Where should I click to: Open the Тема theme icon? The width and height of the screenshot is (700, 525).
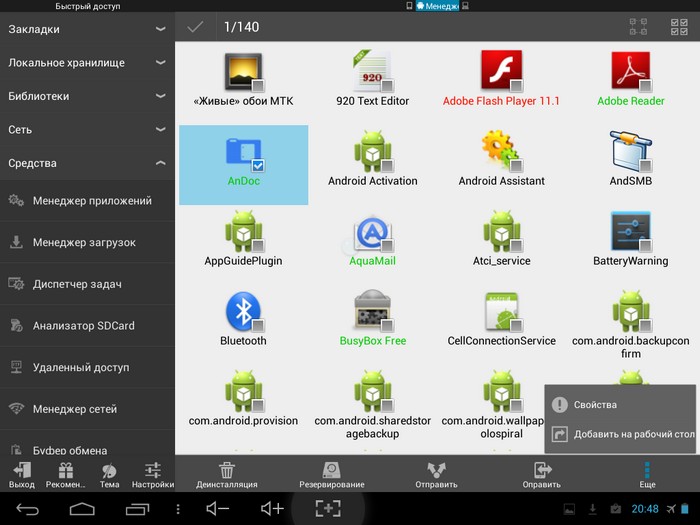click(109, 475)
